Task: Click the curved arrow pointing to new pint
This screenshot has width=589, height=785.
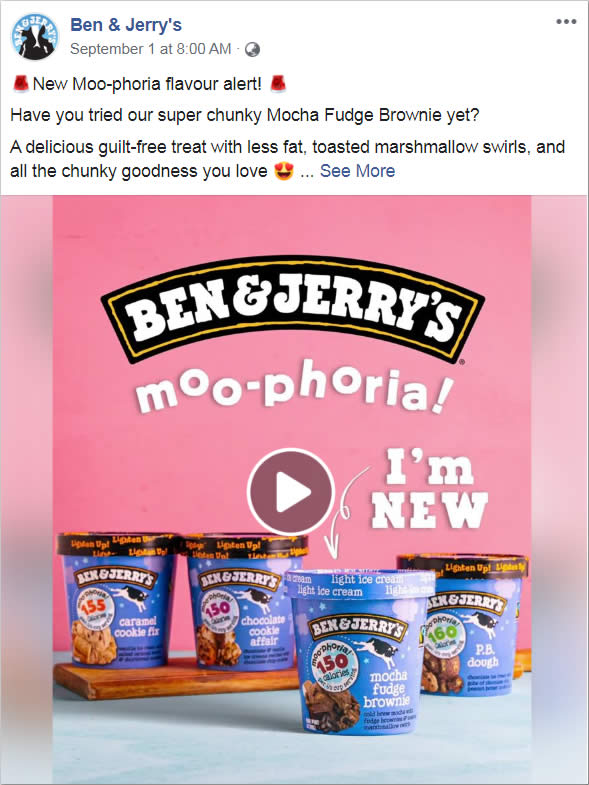Action: (x=345, y=513)
